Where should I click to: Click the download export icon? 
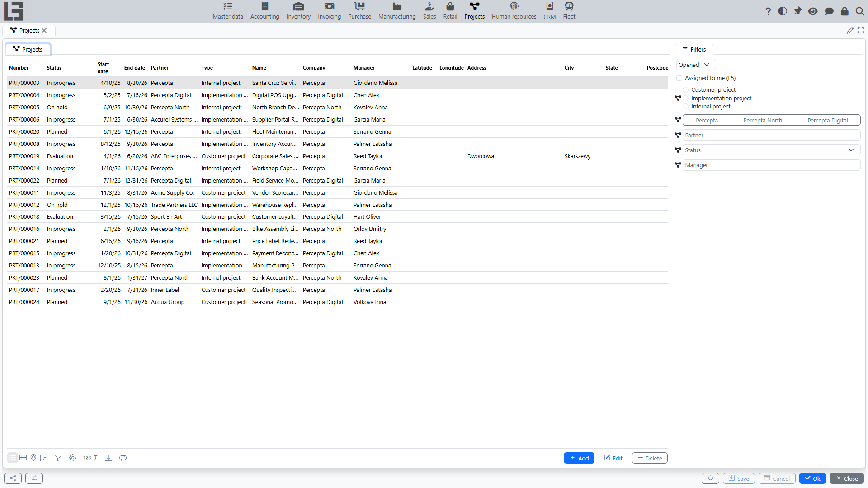[x=108, y=458]
